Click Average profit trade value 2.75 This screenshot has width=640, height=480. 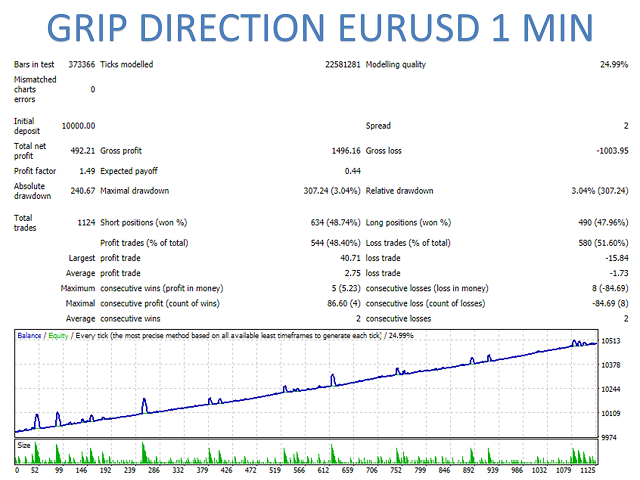click(x=353, y=273)
